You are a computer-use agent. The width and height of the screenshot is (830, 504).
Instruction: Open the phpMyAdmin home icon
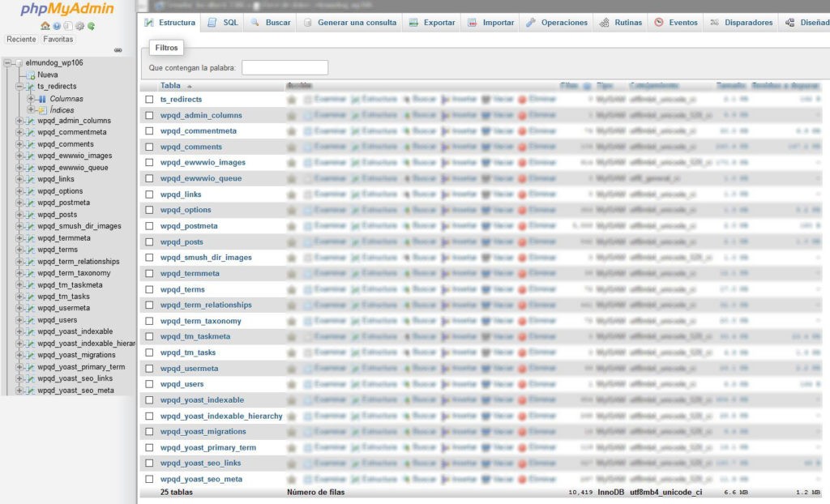tap(45, 25)
